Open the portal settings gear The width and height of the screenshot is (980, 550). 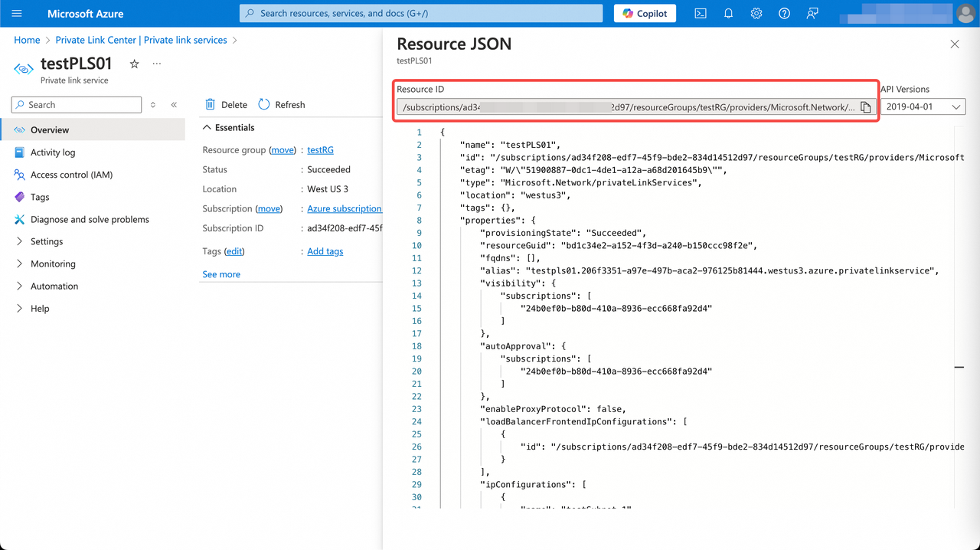tap(756, 13)
